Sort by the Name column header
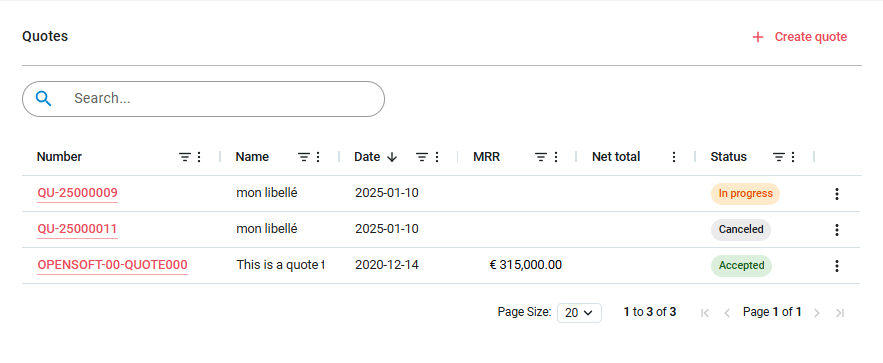The image size is (883, 363). coord(252,157)
